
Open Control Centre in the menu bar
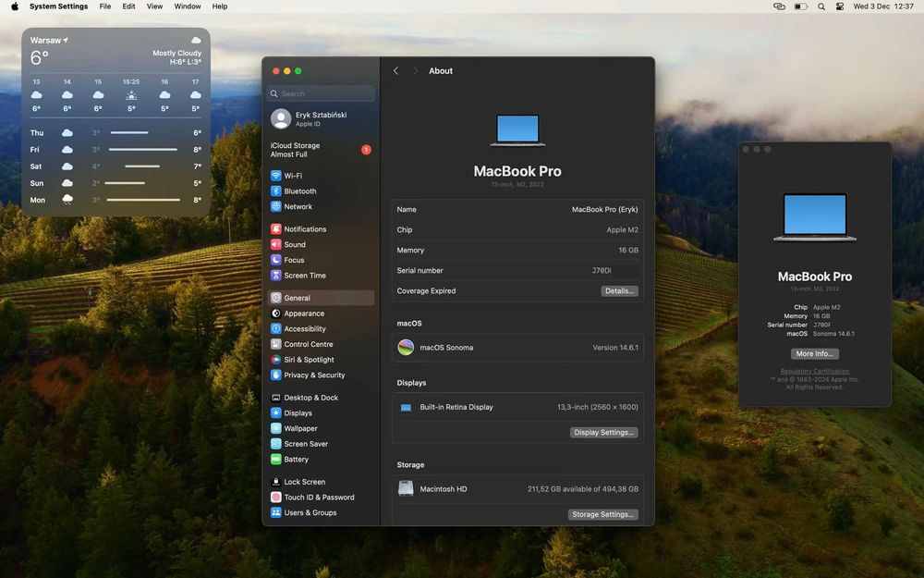840,6
